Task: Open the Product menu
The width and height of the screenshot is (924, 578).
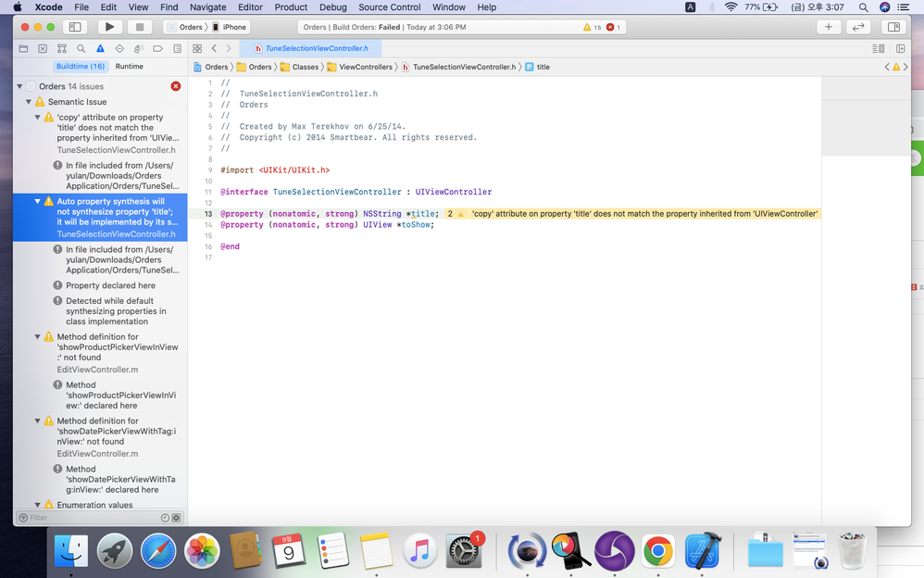Action: coord(291,6)
